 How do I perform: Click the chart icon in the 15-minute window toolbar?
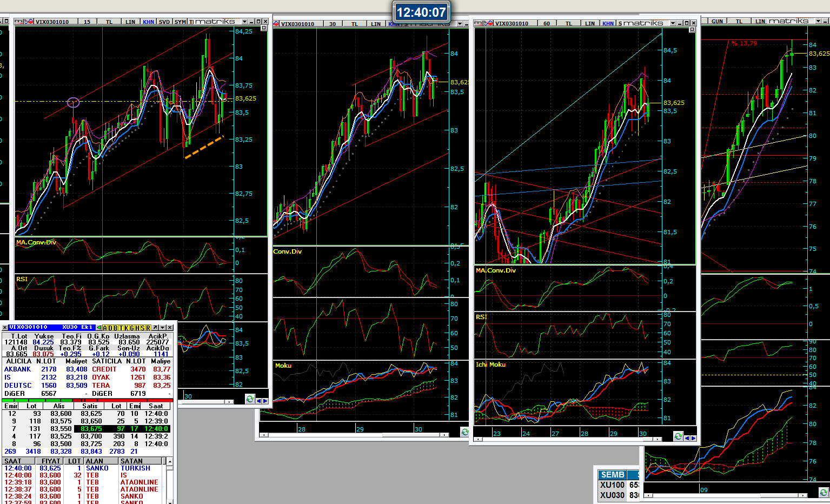tap(18, 22)
